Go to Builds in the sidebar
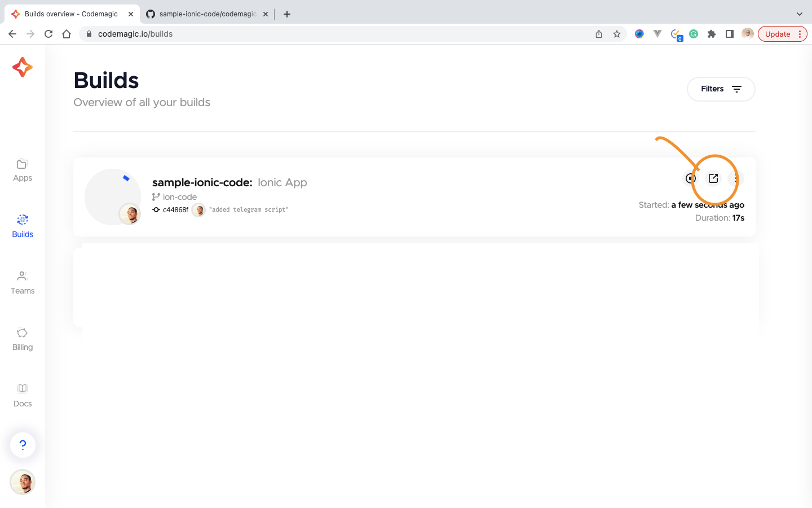 (23, 227)
